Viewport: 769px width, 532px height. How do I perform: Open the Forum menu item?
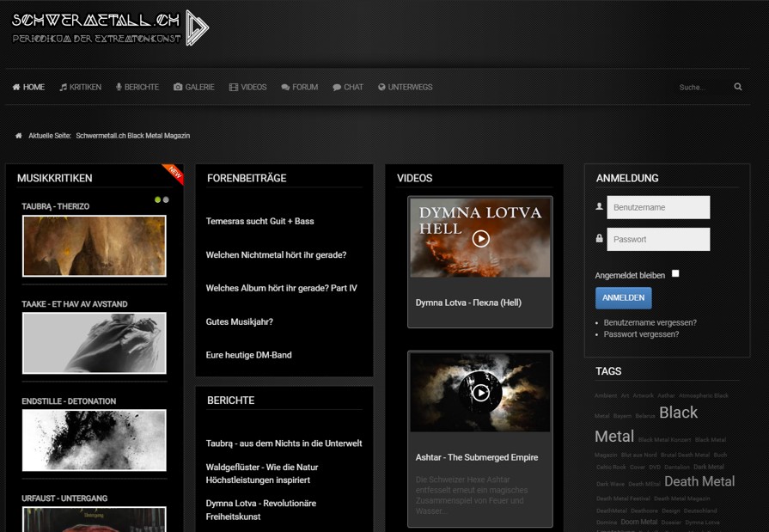300,88
